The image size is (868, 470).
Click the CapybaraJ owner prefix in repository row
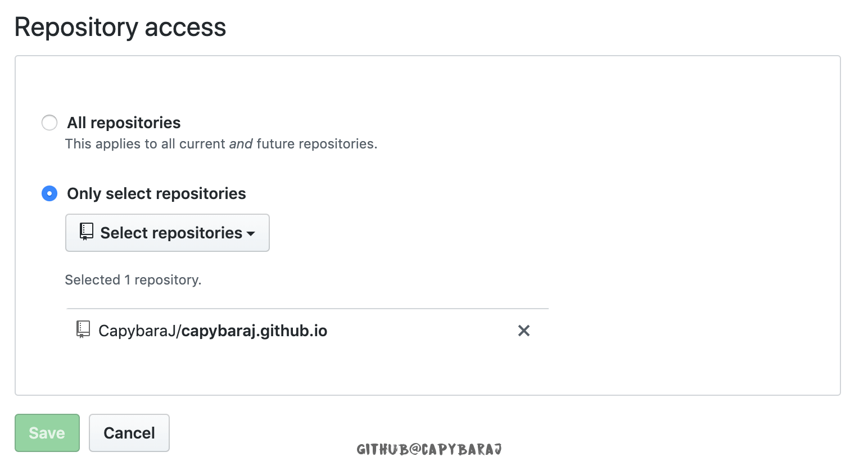click(x=137, y=331)
